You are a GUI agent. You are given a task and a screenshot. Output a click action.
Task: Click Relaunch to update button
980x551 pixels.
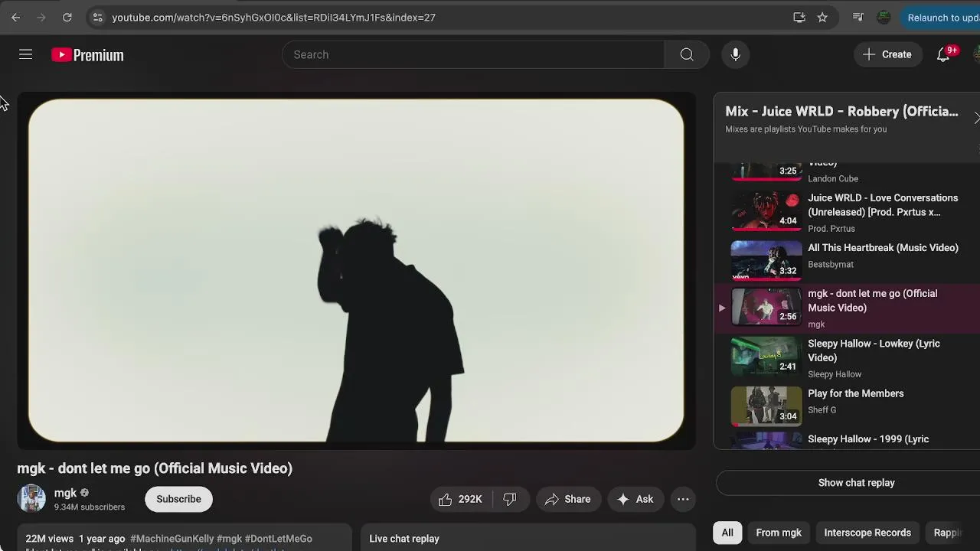pos(941,17)
